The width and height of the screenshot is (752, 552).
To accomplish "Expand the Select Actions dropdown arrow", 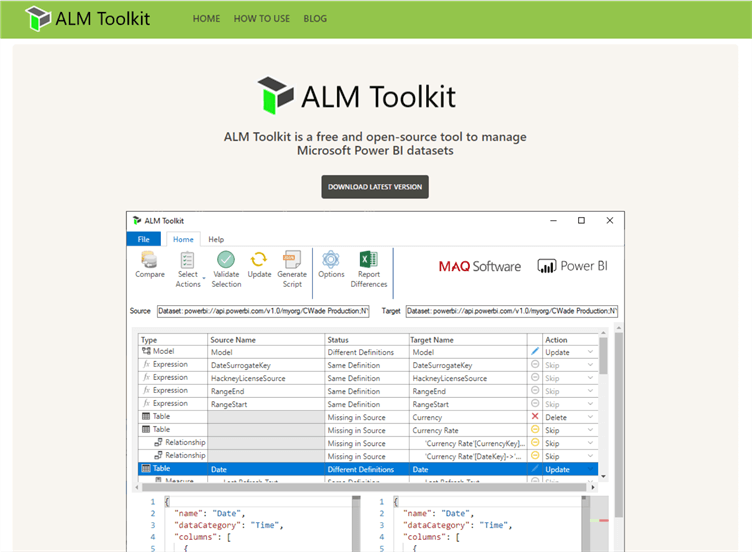I will click(x=204, y=279).
